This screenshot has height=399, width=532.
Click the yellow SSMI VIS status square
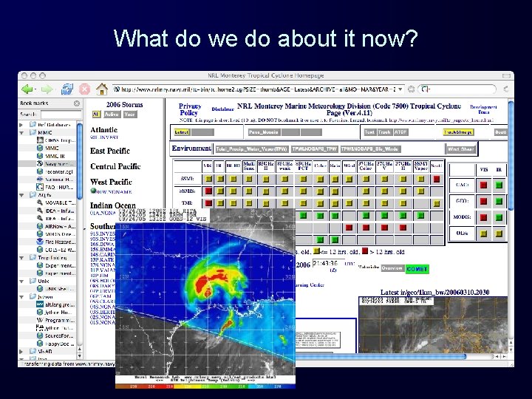(x=208, y=179)
